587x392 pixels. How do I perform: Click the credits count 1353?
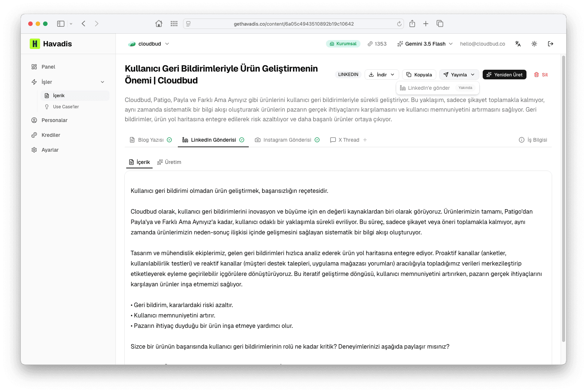[x=377, y=44]
